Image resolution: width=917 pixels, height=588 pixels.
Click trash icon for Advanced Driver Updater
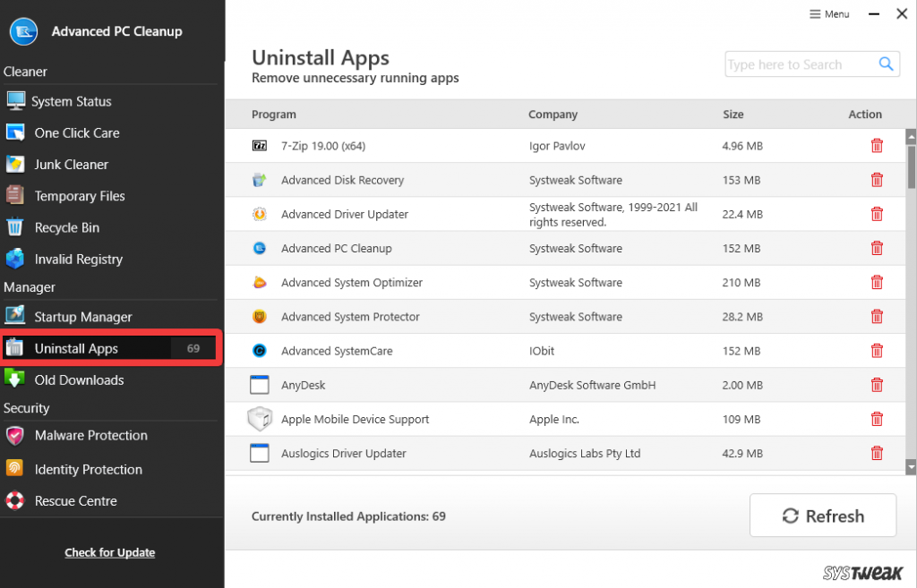(877, 214)
